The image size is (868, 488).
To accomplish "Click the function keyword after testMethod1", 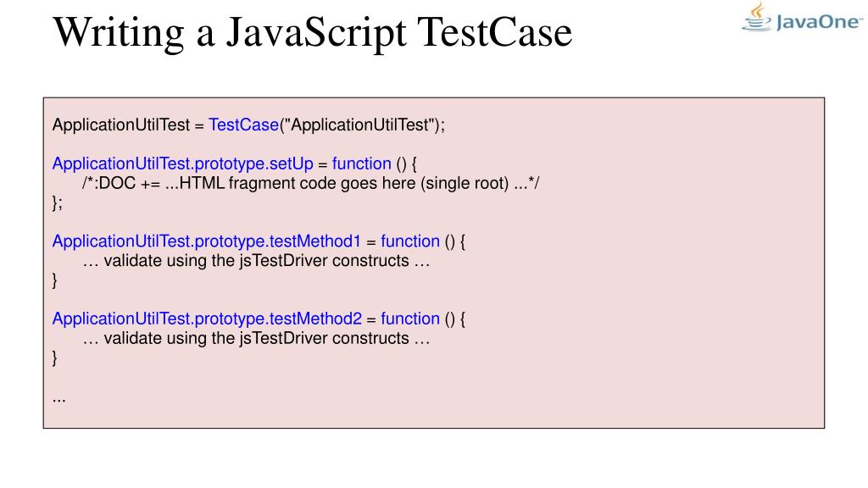I will 410,241.
